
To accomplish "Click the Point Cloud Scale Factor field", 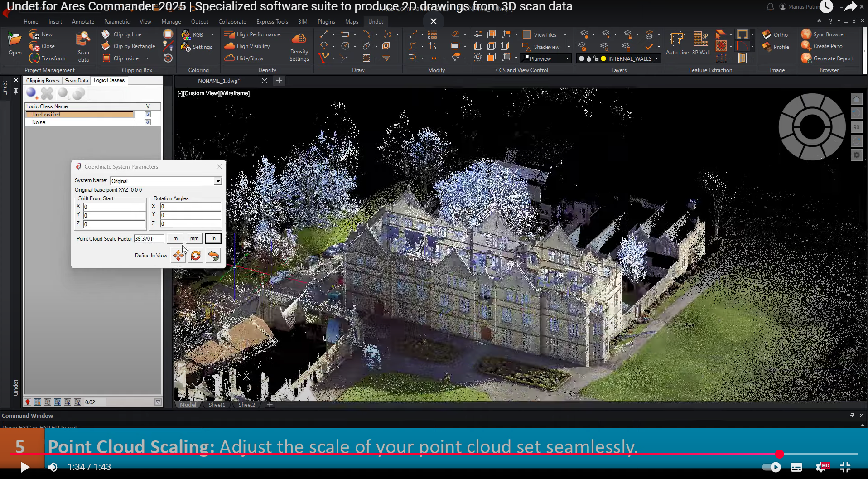I will click(149, 238).
